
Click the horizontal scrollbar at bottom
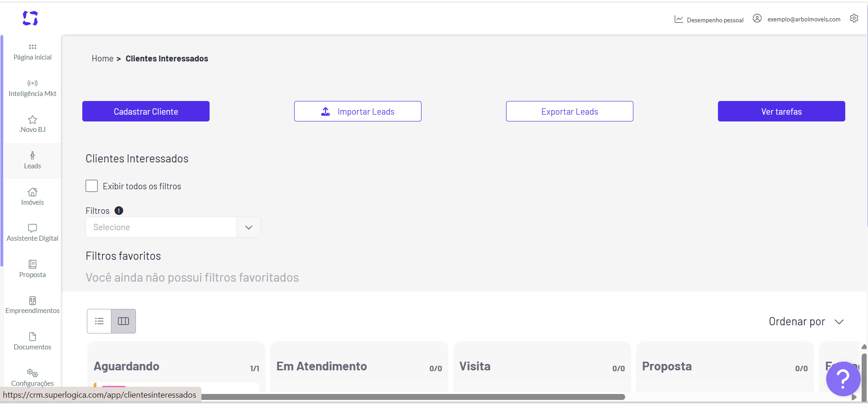coord(412,397)
